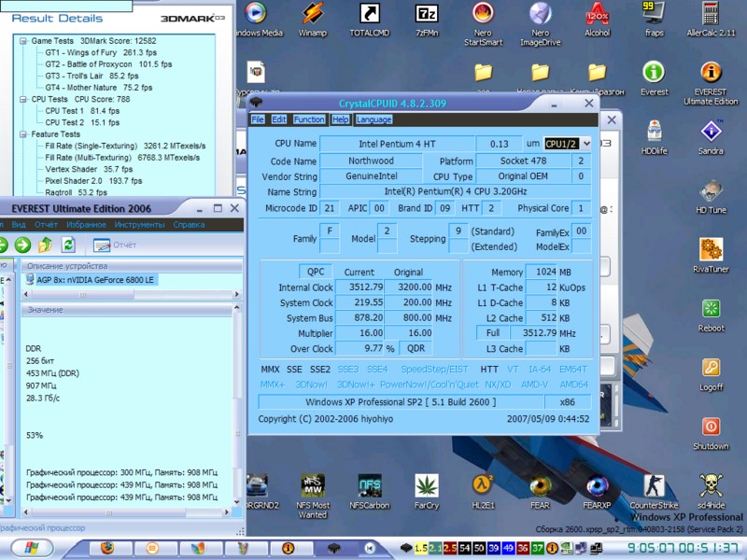Click EVEREST lower pane vertical scrollbar down arrow

pos(237,502)
